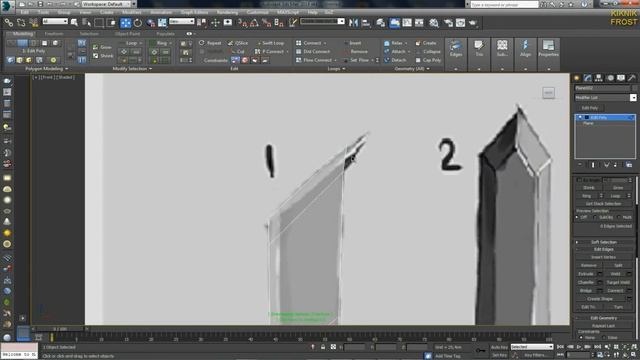Switch to the Create command panel tab
The width and height of the screenshot is (640, 360).
click(x=577, y=78)
